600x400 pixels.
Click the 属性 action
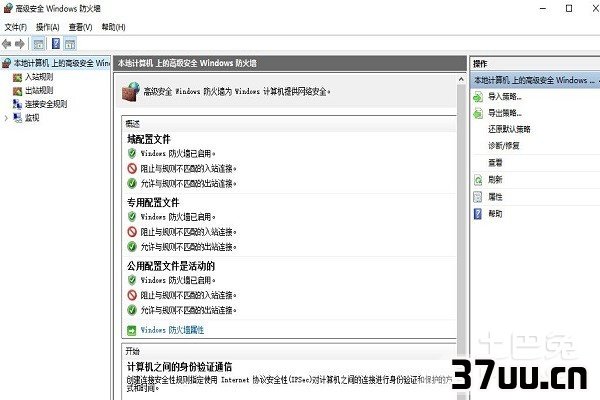point(495,197)
